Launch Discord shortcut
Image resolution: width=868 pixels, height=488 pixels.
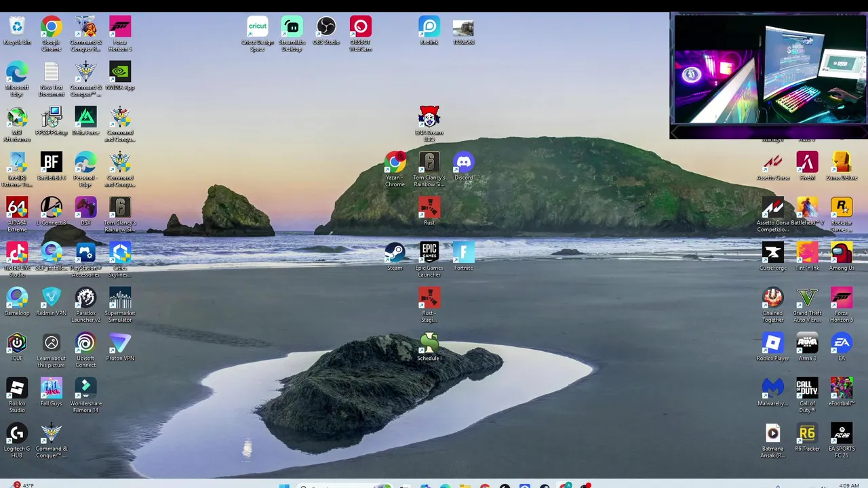(x=464, y=166)
